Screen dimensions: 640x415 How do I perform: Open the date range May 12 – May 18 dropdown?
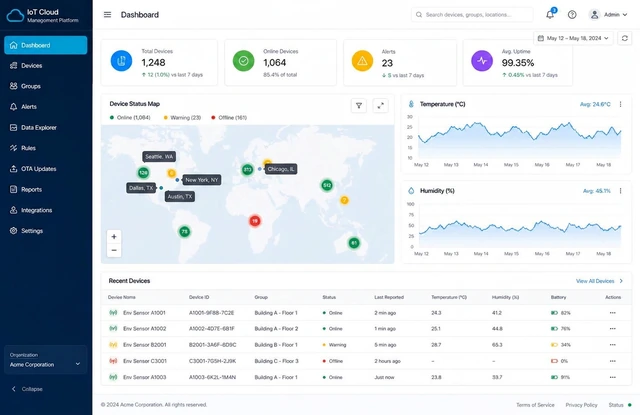573,38
